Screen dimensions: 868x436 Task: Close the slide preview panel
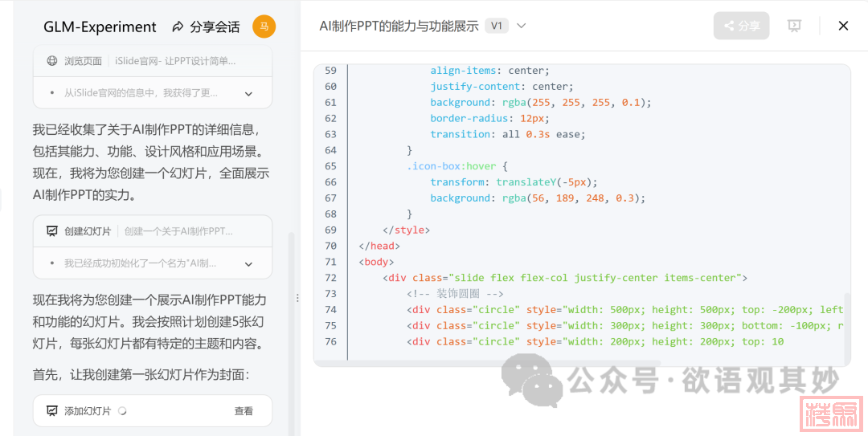pos(843,26)
